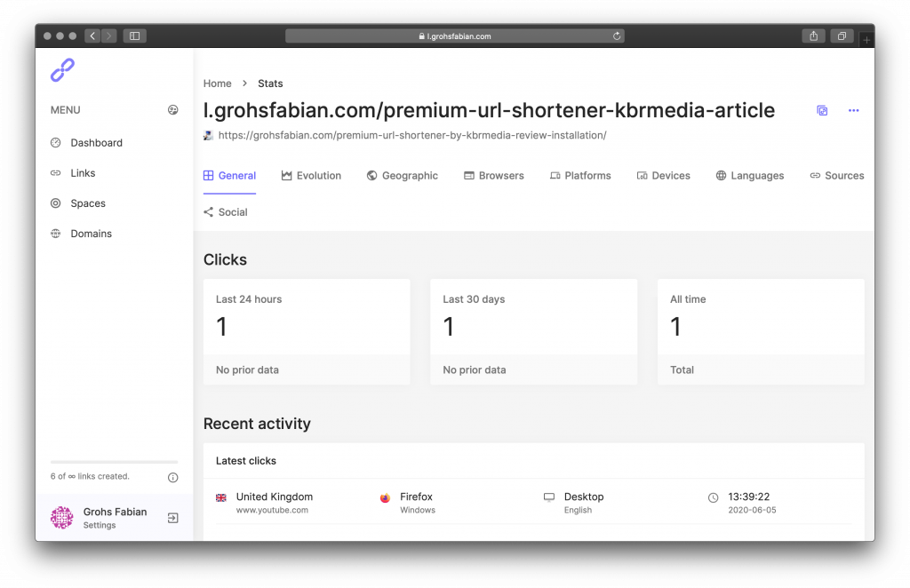This screenshot has width=910, height=588.
Task: Click the Dashboard gauge icon
Action: pyautogui.click(x=56, y=143)
